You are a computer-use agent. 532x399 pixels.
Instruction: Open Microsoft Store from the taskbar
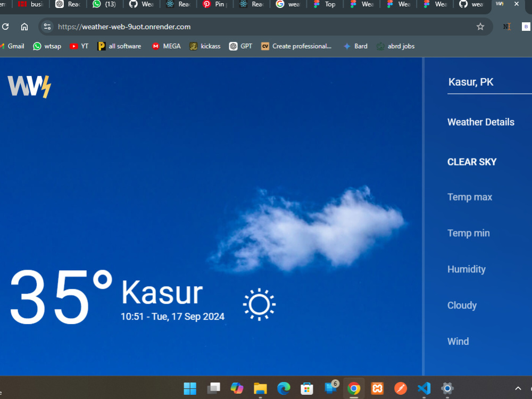[x=307, y=388]
